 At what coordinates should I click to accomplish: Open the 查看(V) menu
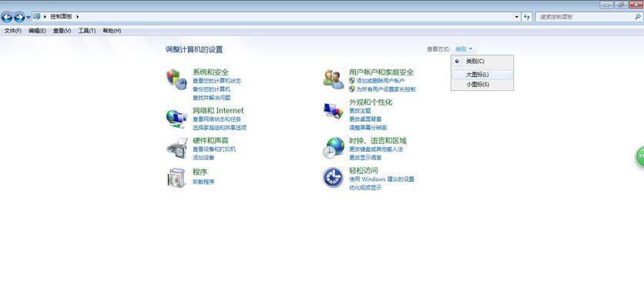tap(62, 31)
